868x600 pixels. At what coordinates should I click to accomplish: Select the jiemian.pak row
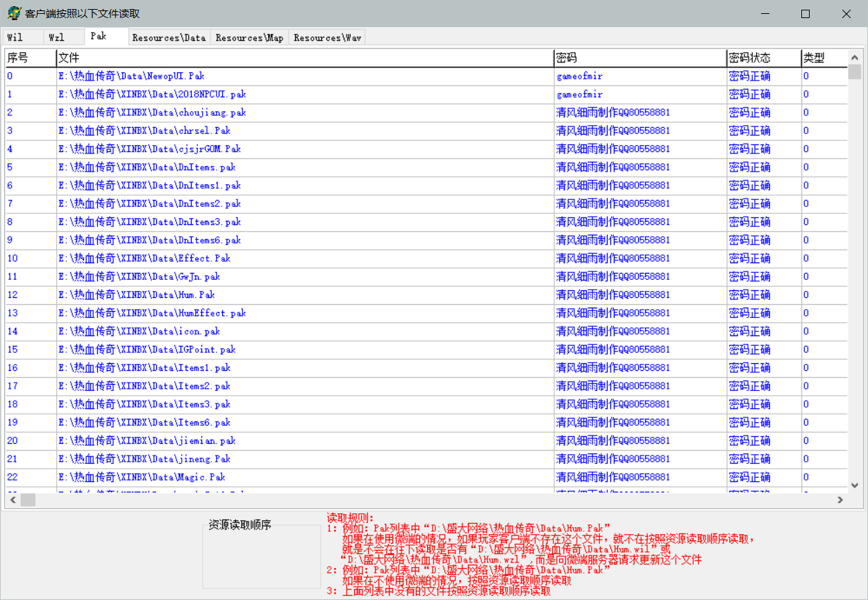pyautogui.click(x=147, y=441)
